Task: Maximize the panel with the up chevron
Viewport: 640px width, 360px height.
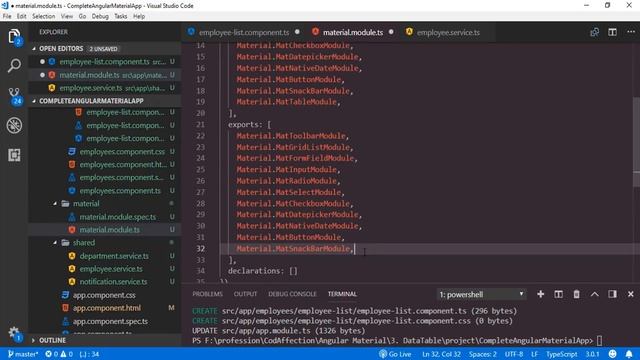Action: coord(594,294)
